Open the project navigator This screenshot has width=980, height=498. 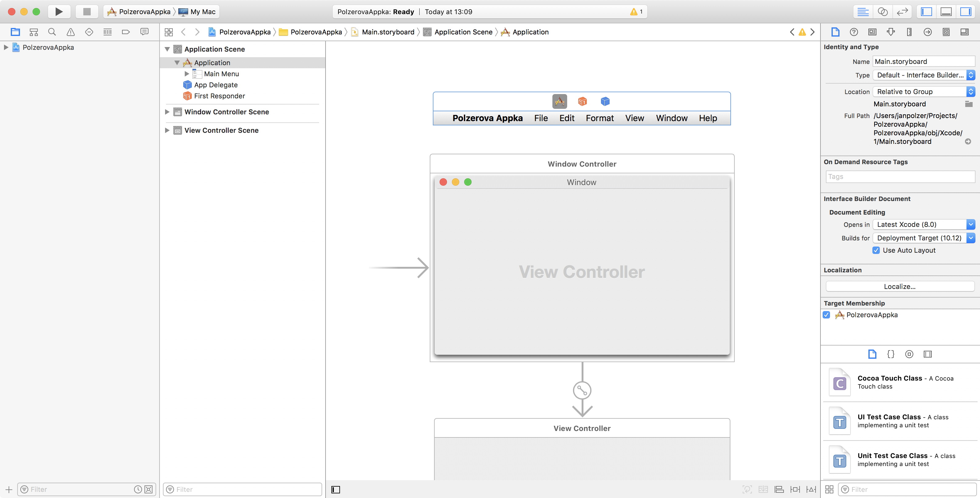coord(15,32)
